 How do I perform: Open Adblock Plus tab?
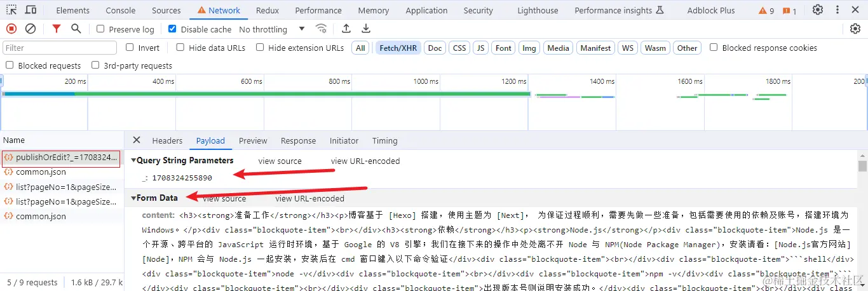click(711, 10)
